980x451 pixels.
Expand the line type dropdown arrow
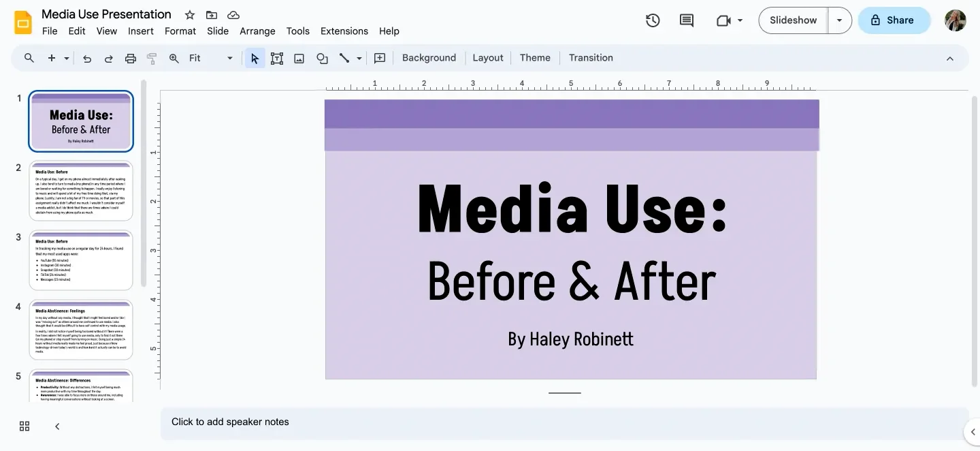pyautogui.click(x=359, y=59)
